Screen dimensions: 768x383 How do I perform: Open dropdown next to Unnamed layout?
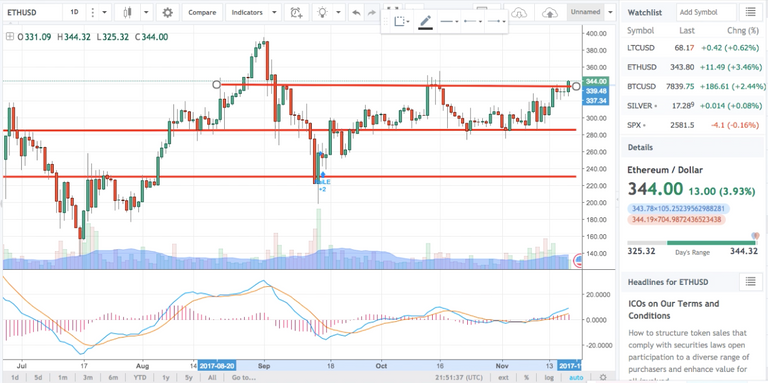(610, 12)
